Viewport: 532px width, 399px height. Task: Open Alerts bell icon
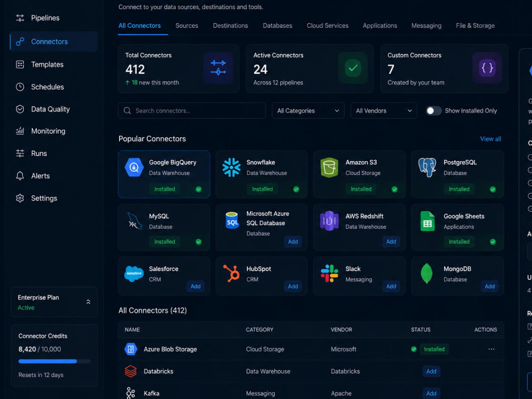20,176
